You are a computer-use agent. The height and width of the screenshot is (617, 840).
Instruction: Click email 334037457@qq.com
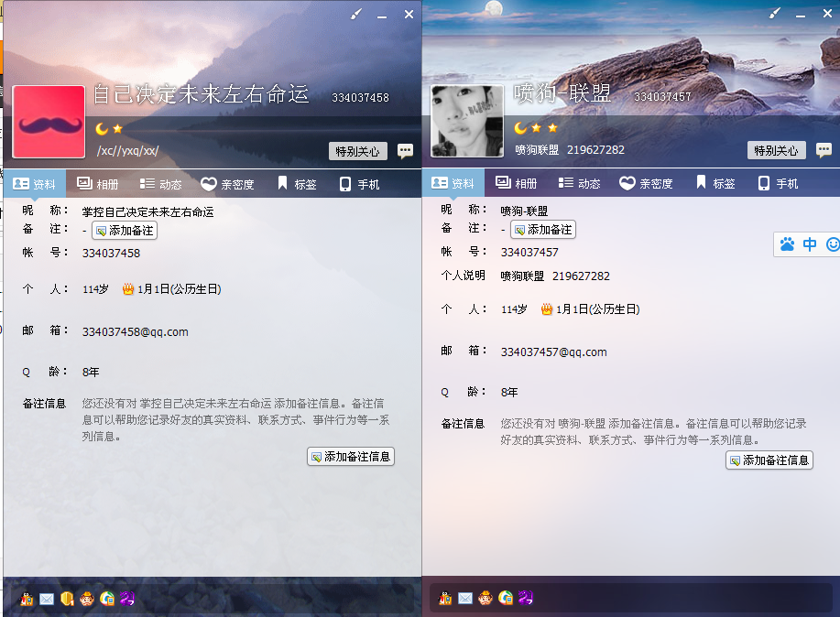pyautogui.click(x=553, y=352)
